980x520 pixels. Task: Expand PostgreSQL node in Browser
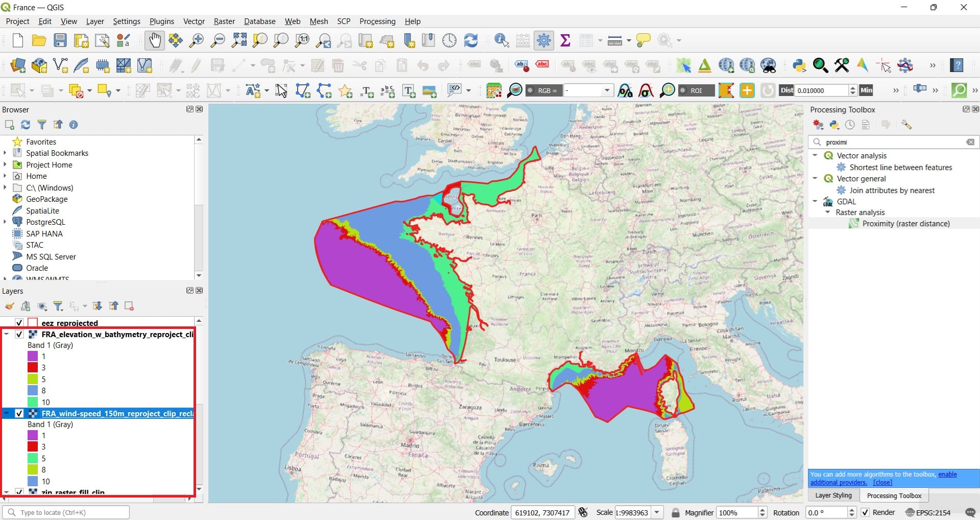pos(5,222)
